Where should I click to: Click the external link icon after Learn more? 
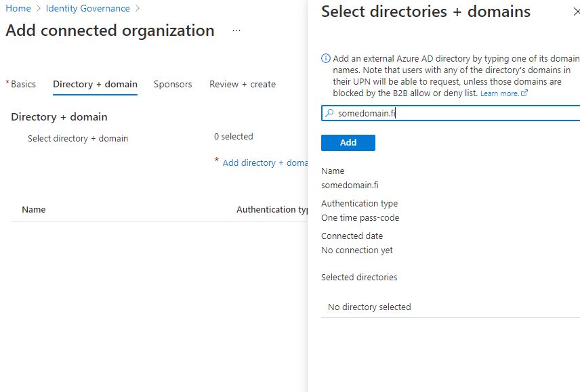pyautogui.click(x=524, y=93)
